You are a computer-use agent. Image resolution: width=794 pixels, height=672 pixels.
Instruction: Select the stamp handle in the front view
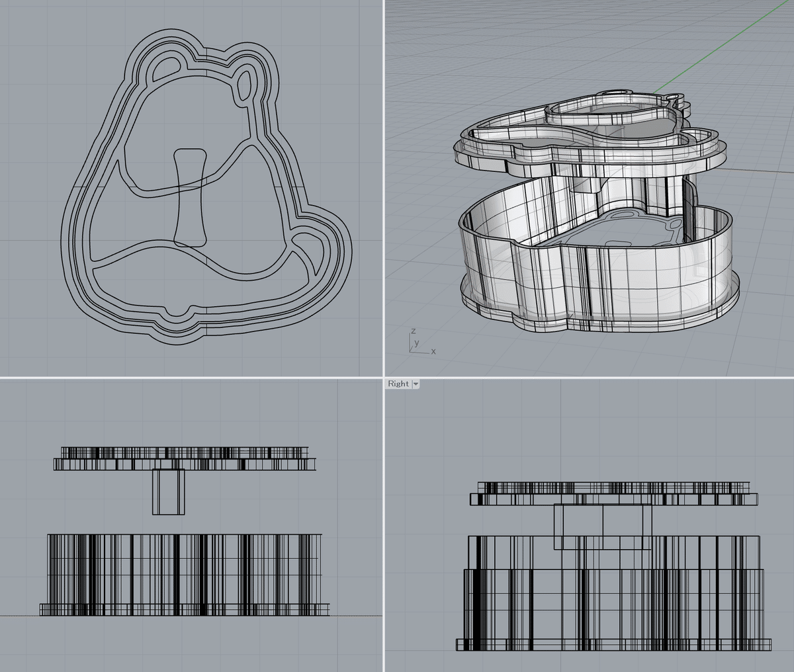click(x=169, y=491)
